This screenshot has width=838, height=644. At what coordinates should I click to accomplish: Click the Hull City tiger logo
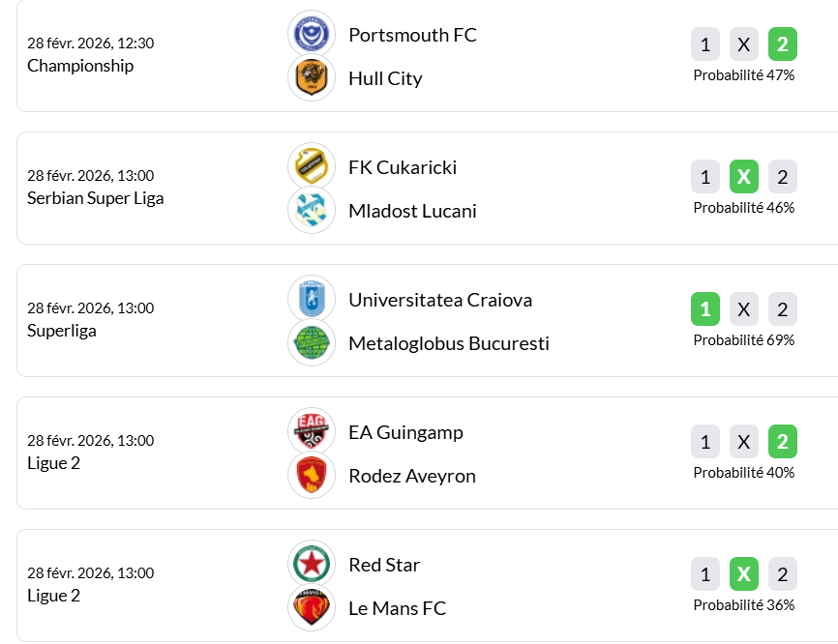point(312,78)
